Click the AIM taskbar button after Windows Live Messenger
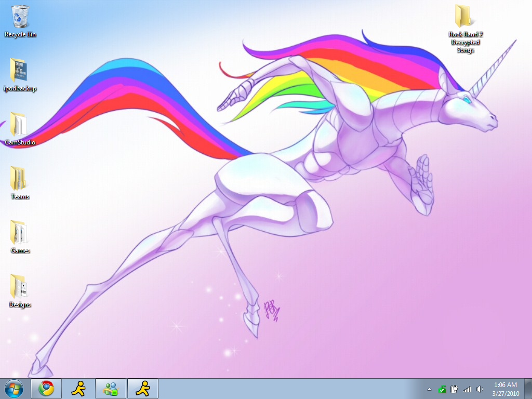Viewport: 532px width, 399px height. tap(143, 389)
